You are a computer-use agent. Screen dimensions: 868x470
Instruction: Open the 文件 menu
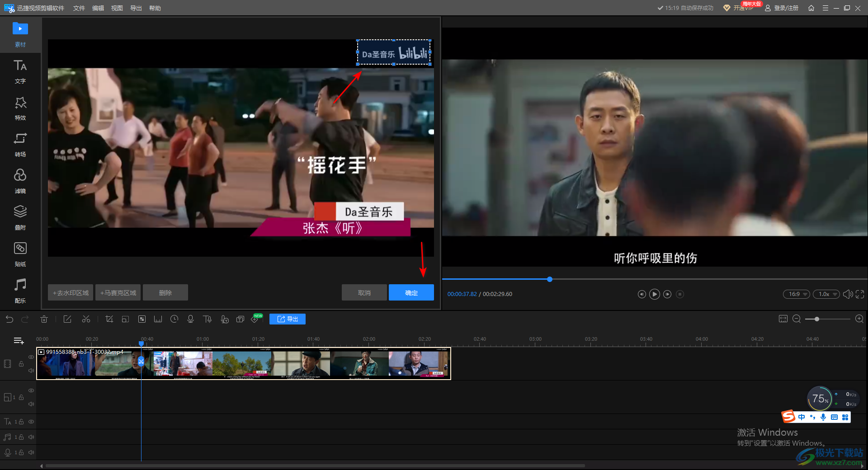pos(79,8)
